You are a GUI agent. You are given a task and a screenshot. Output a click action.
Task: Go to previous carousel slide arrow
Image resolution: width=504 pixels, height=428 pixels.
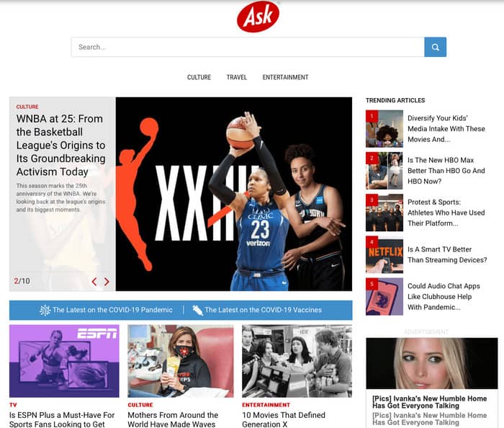click(x=94, y=282)
